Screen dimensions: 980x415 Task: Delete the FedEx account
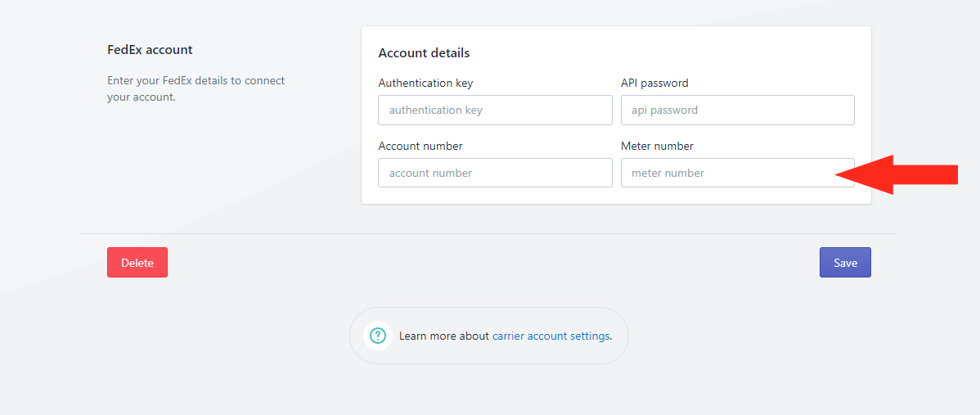(137, 263)
